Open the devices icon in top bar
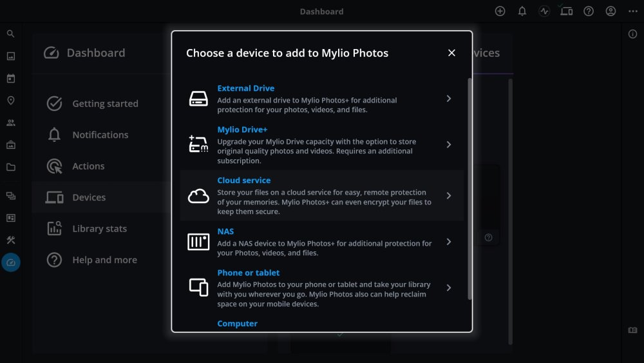Viewport: 644px width, 363px height. [x=566, y=11]
